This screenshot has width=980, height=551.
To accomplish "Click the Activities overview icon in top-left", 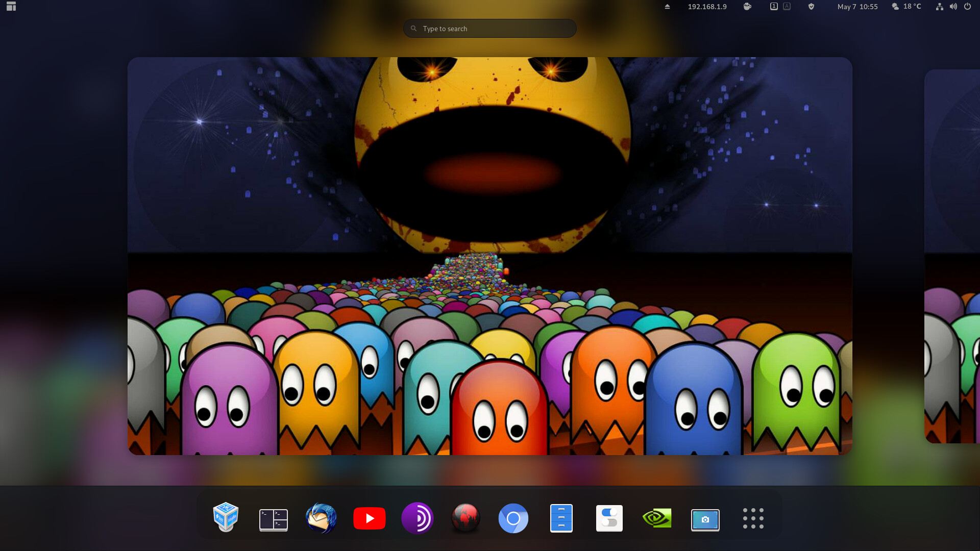I will (x=11, y=7).
